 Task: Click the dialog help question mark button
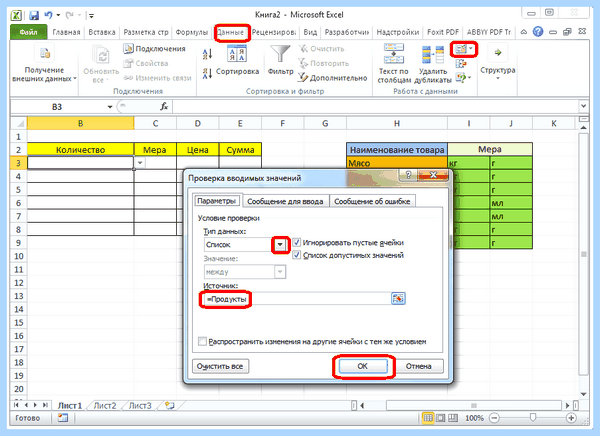[x=408, y=175]
